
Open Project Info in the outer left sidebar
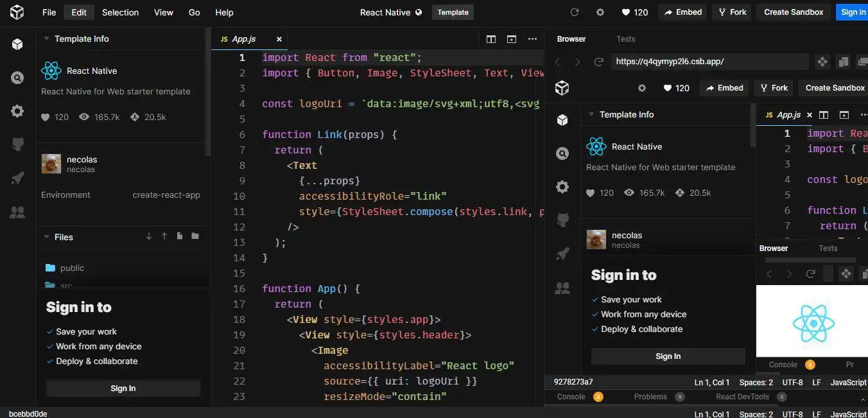click(17, 44)
